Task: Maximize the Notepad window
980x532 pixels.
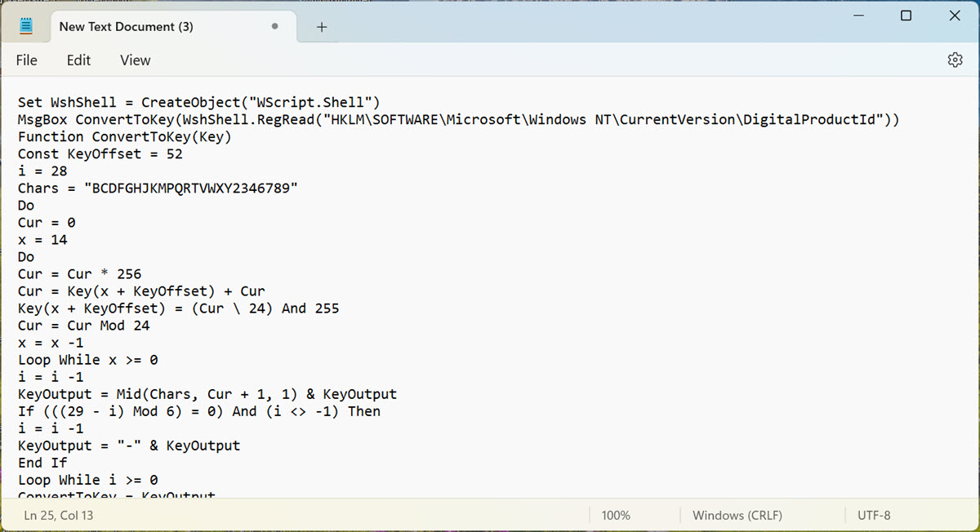Action: click(906, 16)
